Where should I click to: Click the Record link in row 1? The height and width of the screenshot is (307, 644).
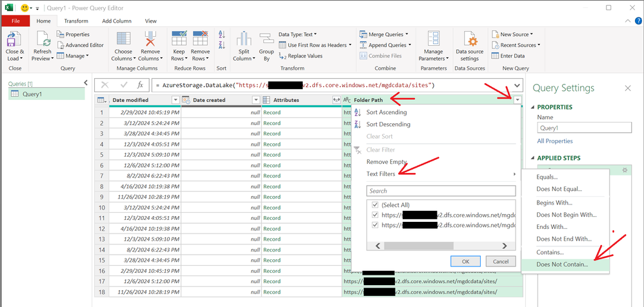coord(272,112)
